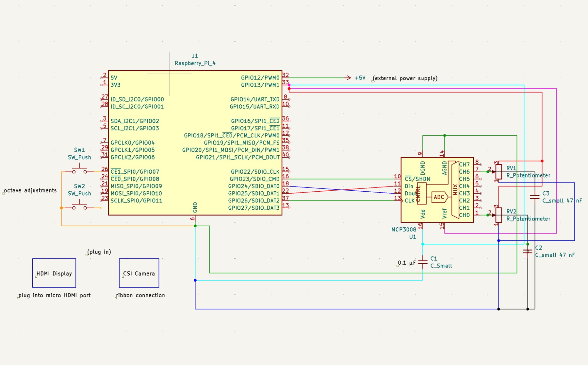Select the C2 capacitor symbol
This screenshot has width=588, height=365.
pyautogui.click(x=528, y=251)
